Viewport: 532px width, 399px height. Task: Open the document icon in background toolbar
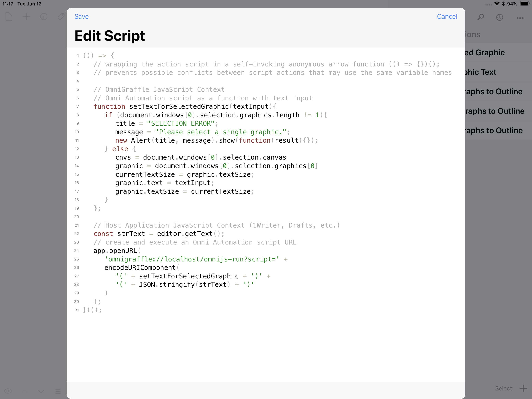click(9, 17)
